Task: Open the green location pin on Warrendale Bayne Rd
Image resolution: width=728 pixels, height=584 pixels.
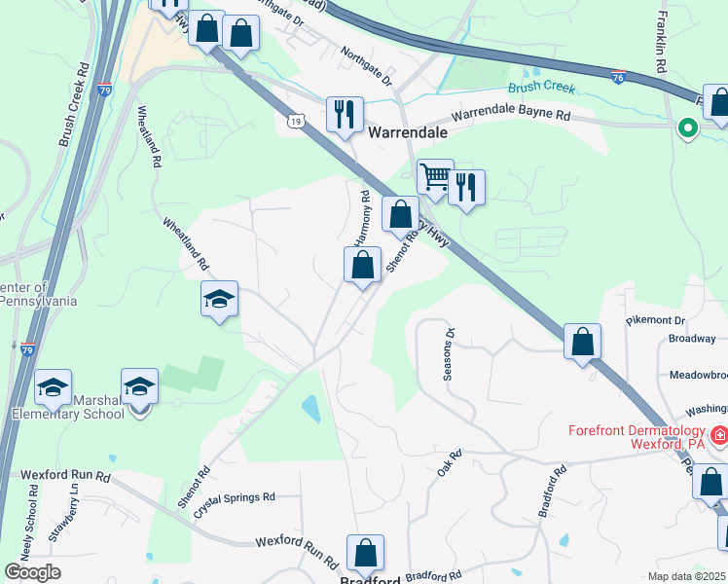Action: click(688, 128)
